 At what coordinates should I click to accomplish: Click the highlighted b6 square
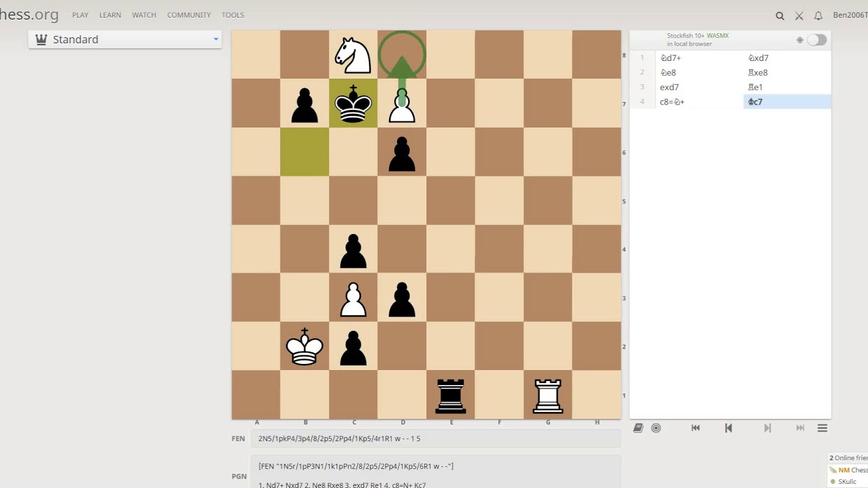[x=304, y=152]
